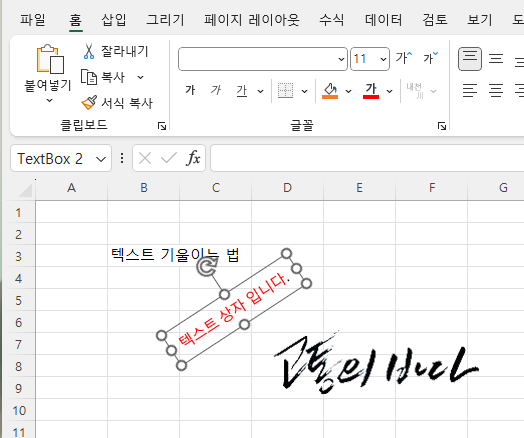Click the fx insert function icon
This screenshot has height=438, width=524.
point(193,158)
